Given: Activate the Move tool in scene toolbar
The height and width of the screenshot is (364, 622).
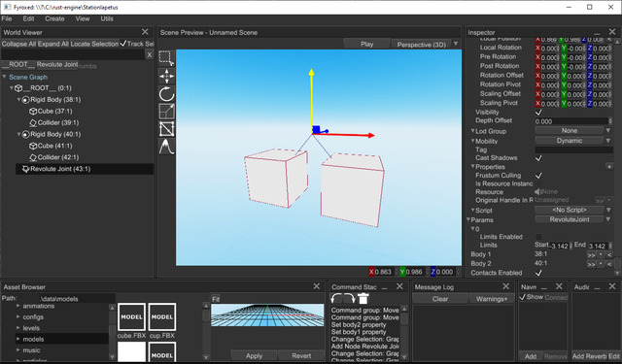Looking at the screenshot, I should [x=166, y=76].
